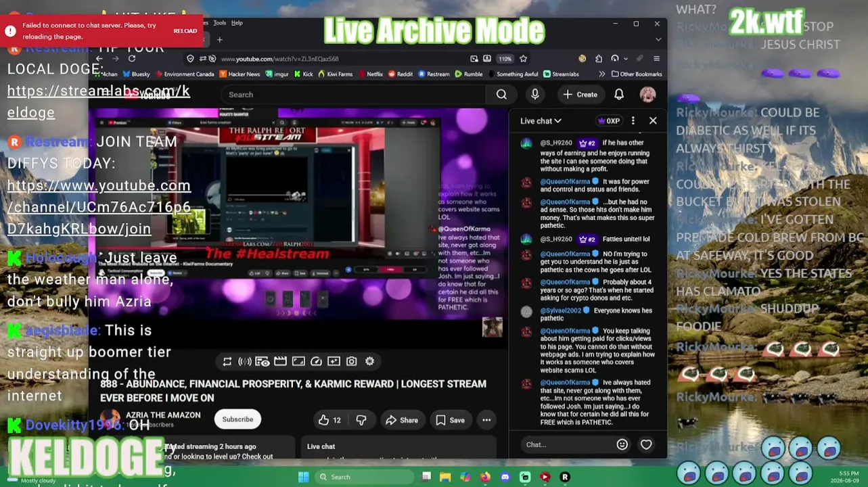Screen dimensions: 868x487
Task: Focus the YouTube search field
Action: click(352, 95)
